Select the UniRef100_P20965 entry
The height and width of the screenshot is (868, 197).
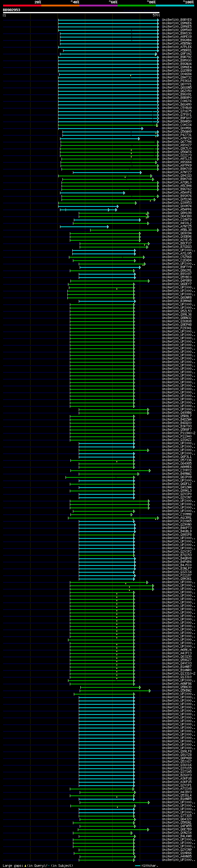click(x=176, y=521)
